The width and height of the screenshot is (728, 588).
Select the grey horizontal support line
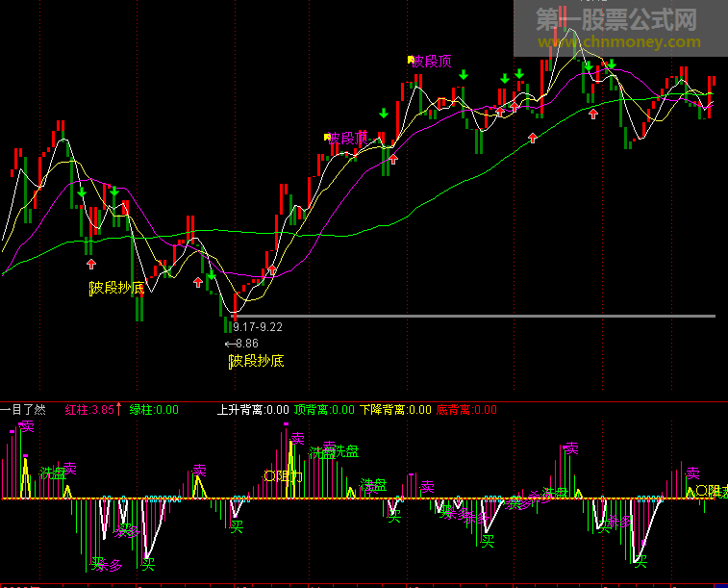481,316
